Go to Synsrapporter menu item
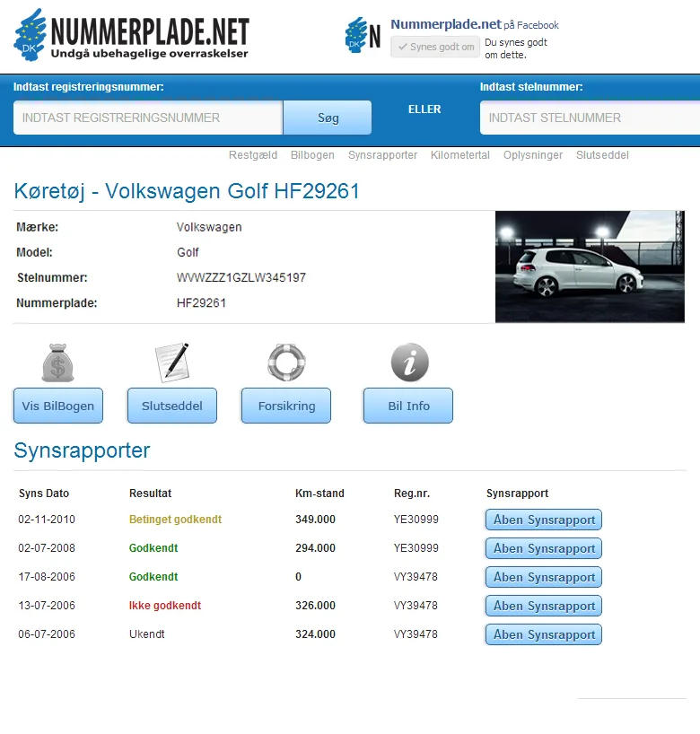Image resolution: width=700 pixels, height=734 pixels. 382,155
